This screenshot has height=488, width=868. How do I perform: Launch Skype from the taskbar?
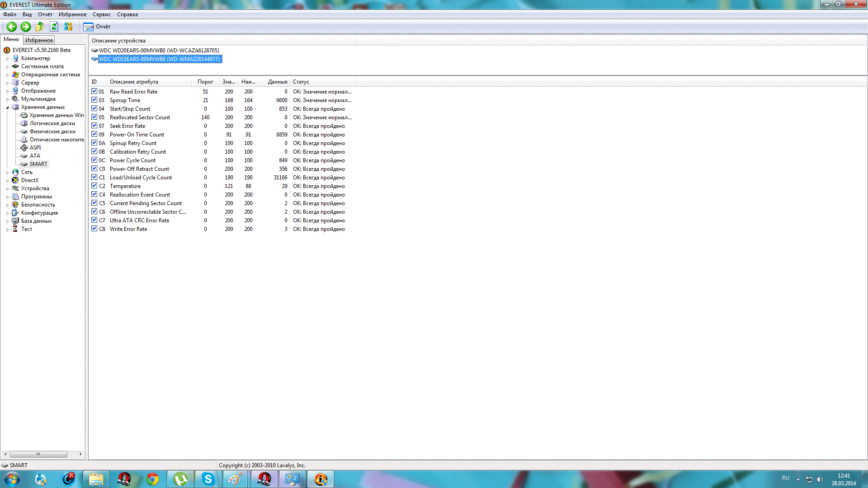[208, 479]
